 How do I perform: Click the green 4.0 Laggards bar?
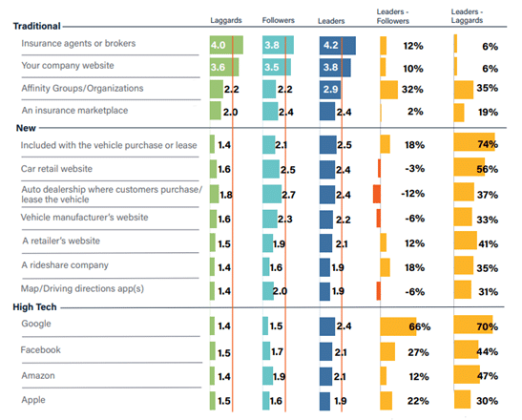coord(226,45)
